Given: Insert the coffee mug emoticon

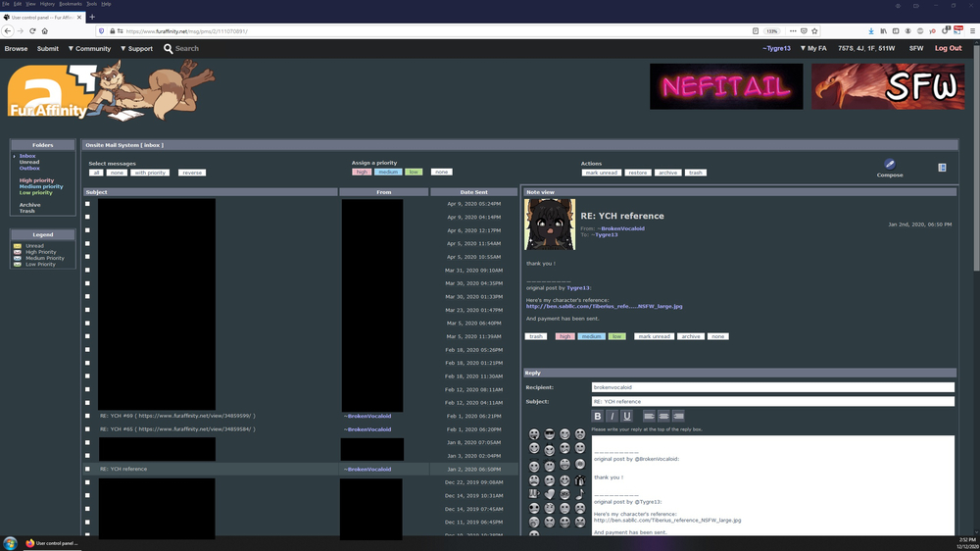Looking at the screenshot, I should [x=534, y=494].
